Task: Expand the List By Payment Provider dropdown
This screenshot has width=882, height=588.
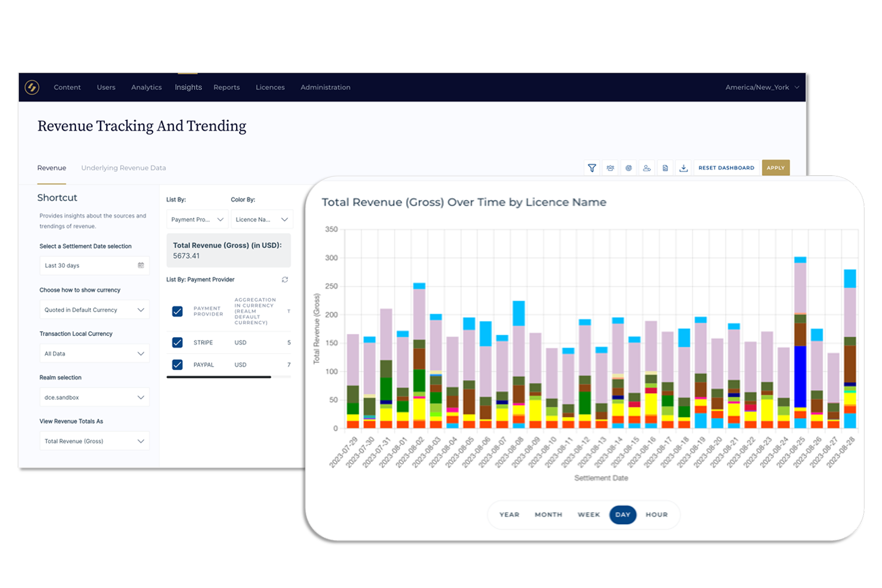Action: (x=197, y=218)
